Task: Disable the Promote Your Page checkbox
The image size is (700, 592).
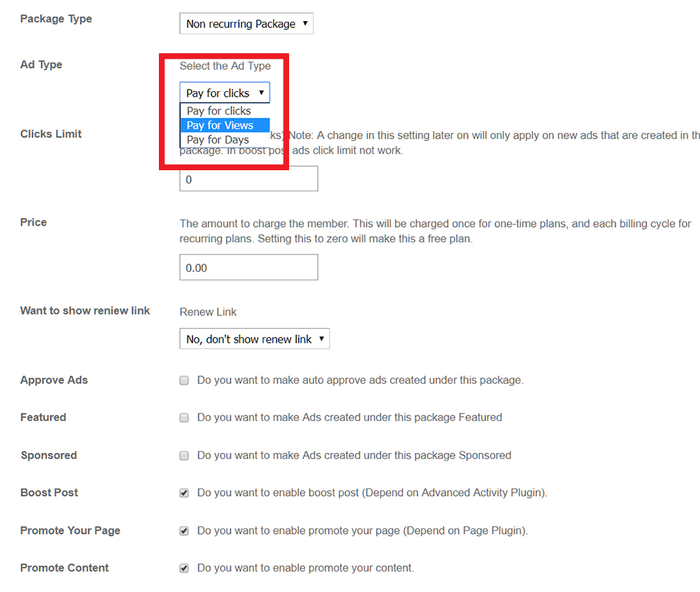Action: click(x=184, y=531)
